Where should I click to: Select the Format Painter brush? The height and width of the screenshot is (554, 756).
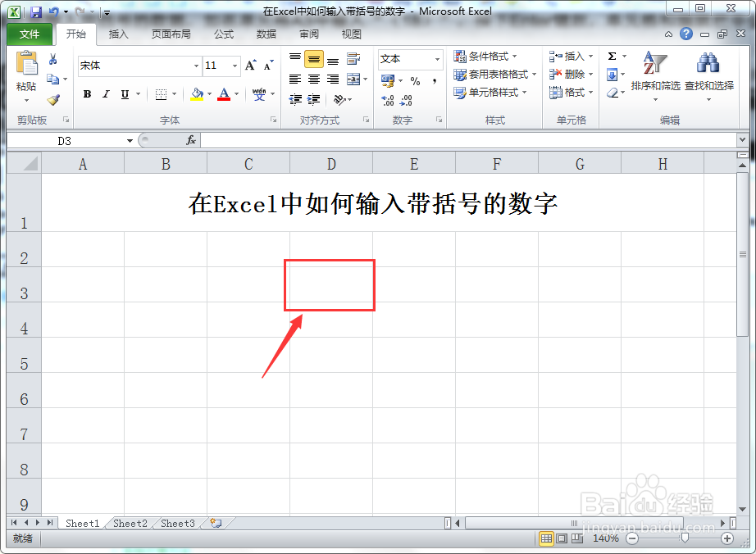(53, 100)
